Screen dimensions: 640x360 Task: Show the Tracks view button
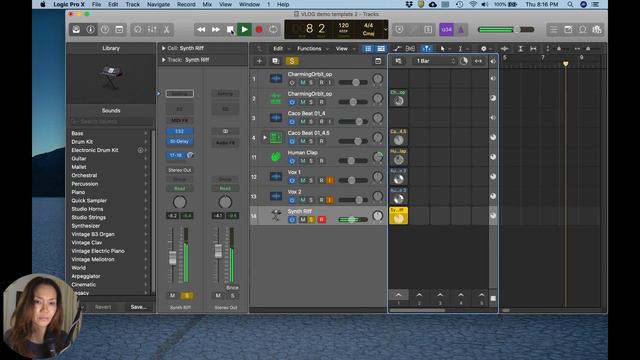381,49
